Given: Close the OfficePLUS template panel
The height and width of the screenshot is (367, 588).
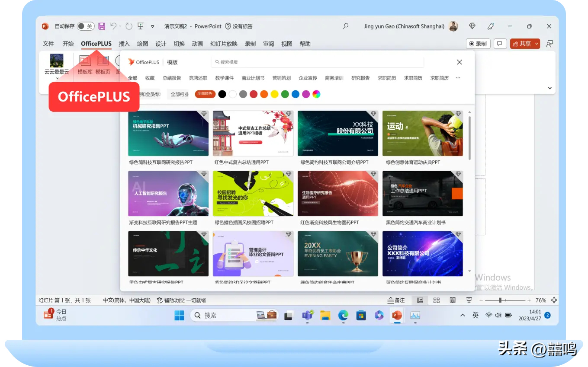Looking at the screenshot, I should [x=459, y=62].
